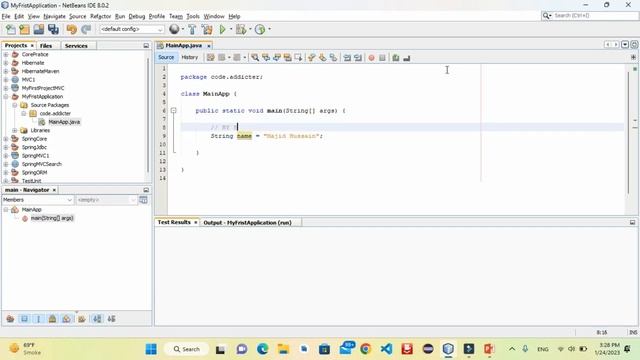Click the Next Bookmark icon

click(322, 58)
